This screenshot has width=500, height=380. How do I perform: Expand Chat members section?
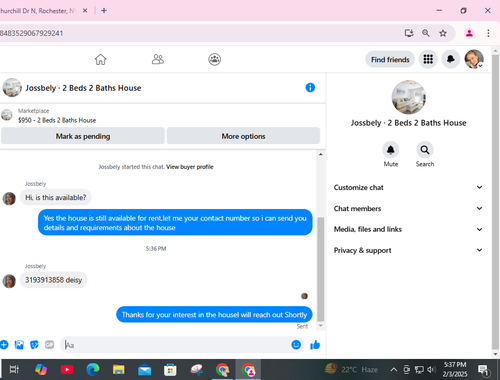408,208
